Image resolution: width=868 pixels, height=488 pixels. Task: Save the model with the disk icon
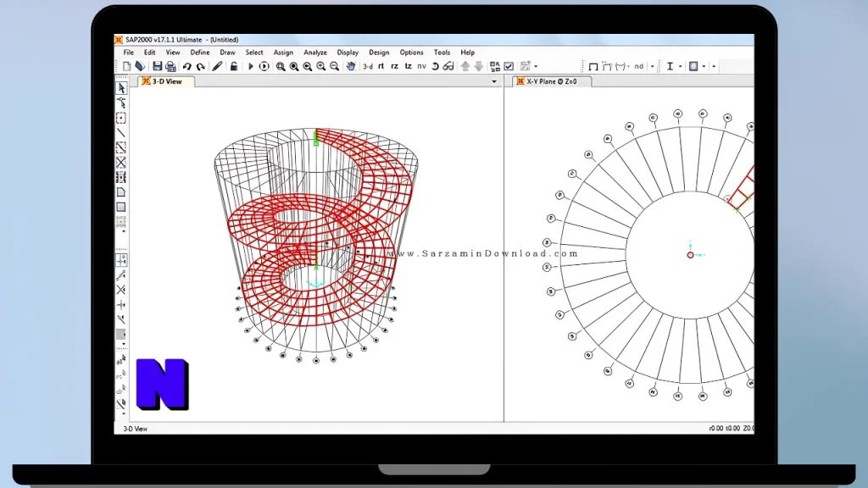(x=157, y=66)
